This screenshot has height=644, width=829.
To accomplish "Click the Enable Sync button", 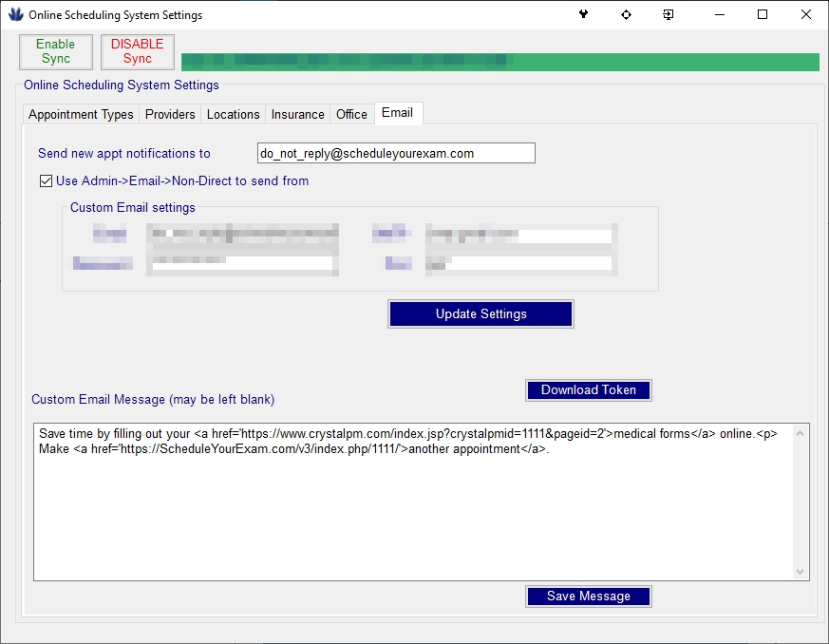I will pos(55,51).
